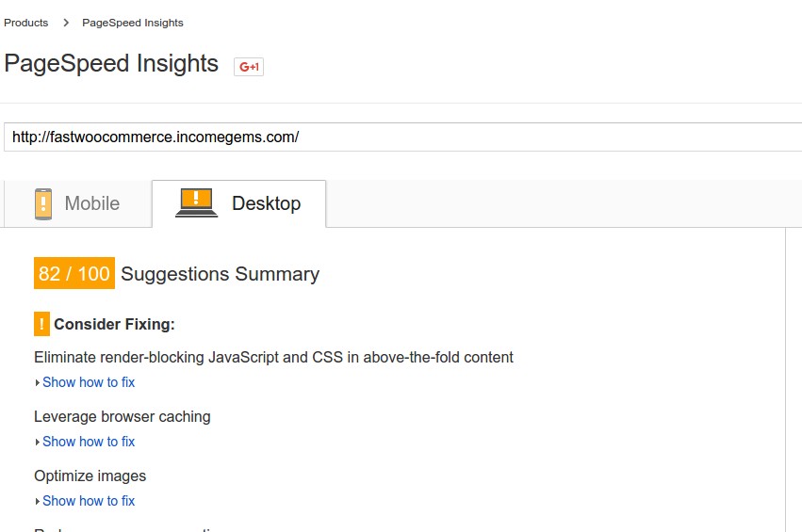
Task: Click the mobile phone warning icon
Action: click(x=43, y=204)
